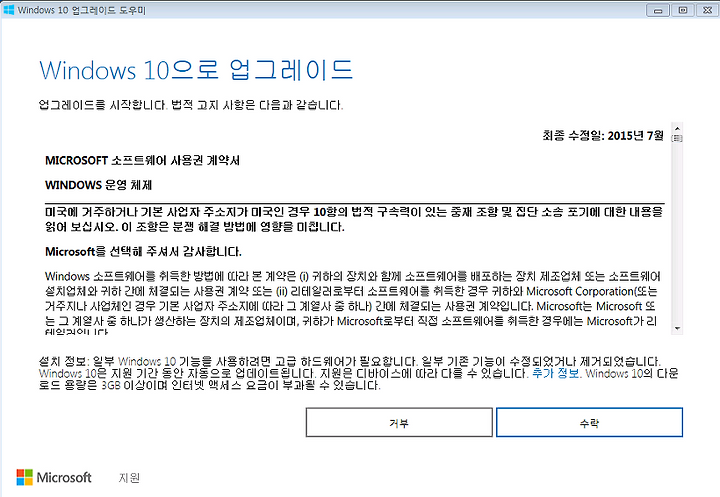The width and height of the screenshot is (720, 497).
Task: Open the 추가 정보 link
Action: coord(555,373)
